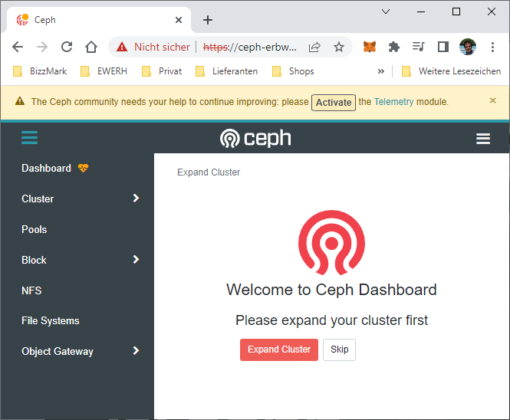510x420 pixels.
Task: Open File Systems in the sidebar
Action: pos(51,320)
